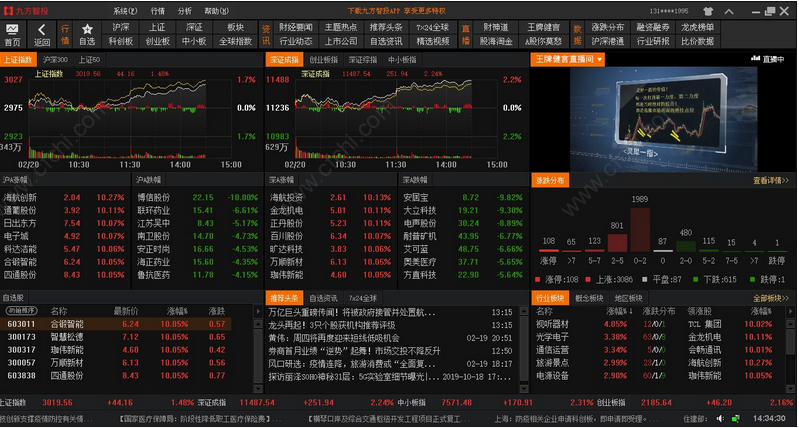The height and width of the screenshot is (428, 799).
Task: Click 旅游景点 sector row
Action: [657, 363]
